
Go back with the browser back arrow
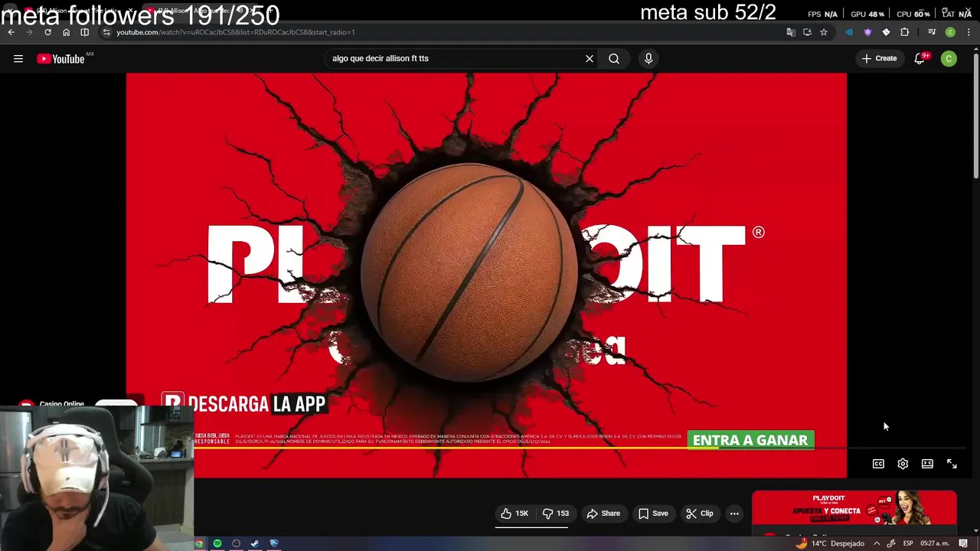pyautogui.click(x=11, y=32)
